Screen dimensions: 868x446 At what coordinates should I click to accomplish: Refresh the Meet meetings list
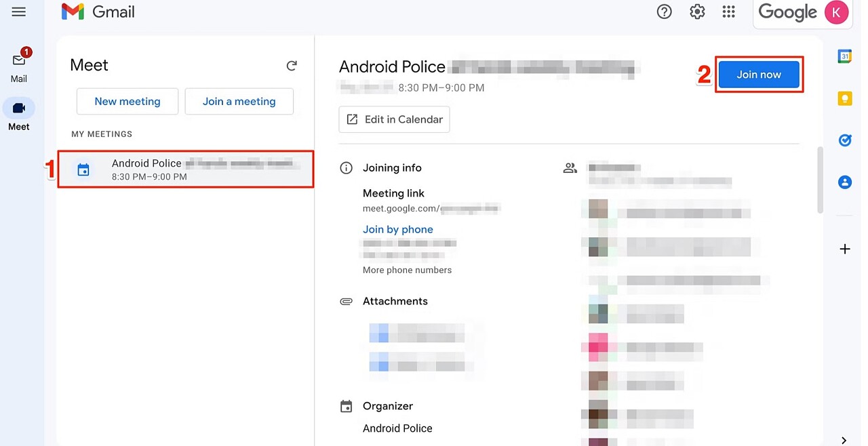[292, 66]
